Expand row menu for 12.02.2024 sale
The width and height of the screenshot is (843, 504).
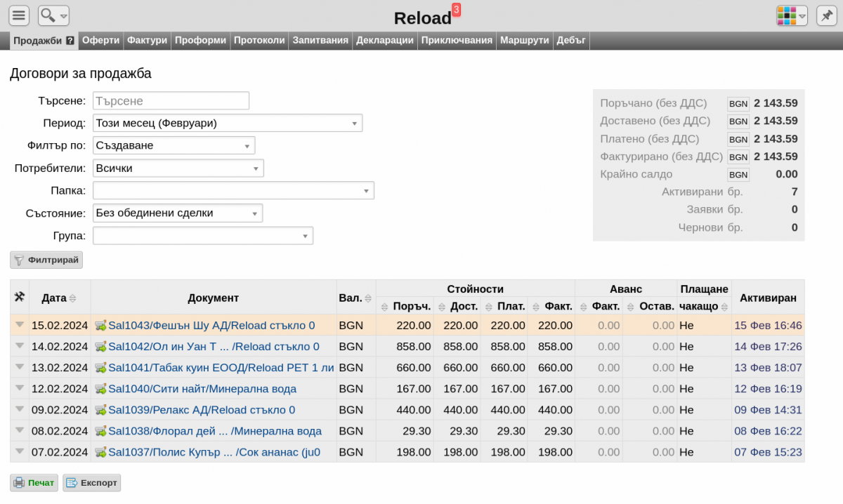click(x=20, y=388)
